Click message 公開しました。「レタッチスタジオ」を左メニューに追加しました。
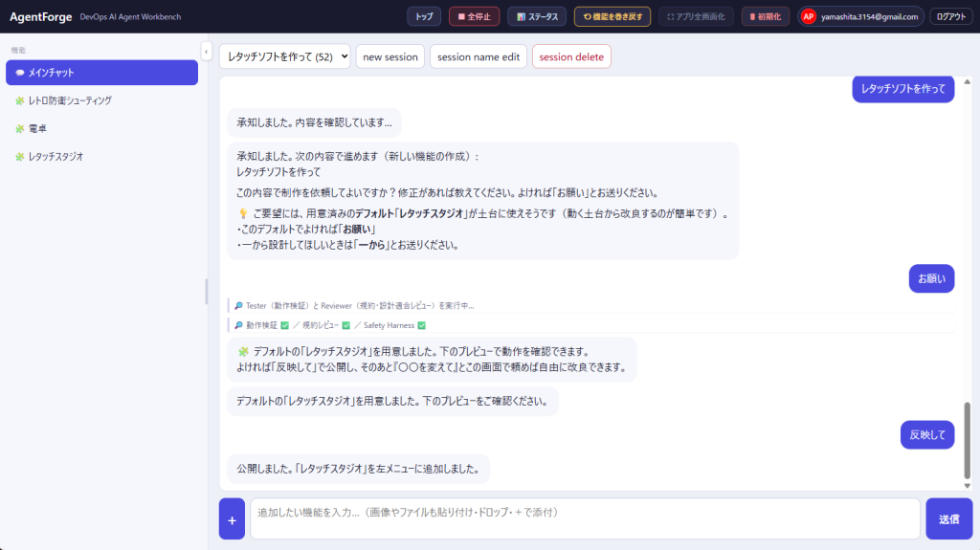Image resolution: width=980 pixels, height=550 pixels. [x=358, y=469]
